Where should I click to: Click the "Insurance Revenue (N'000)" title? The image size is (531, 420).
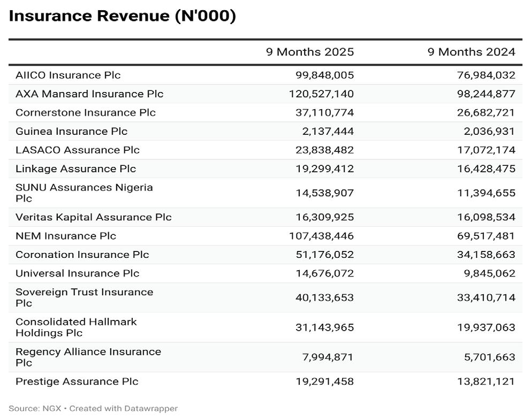[x=123, y=16]
